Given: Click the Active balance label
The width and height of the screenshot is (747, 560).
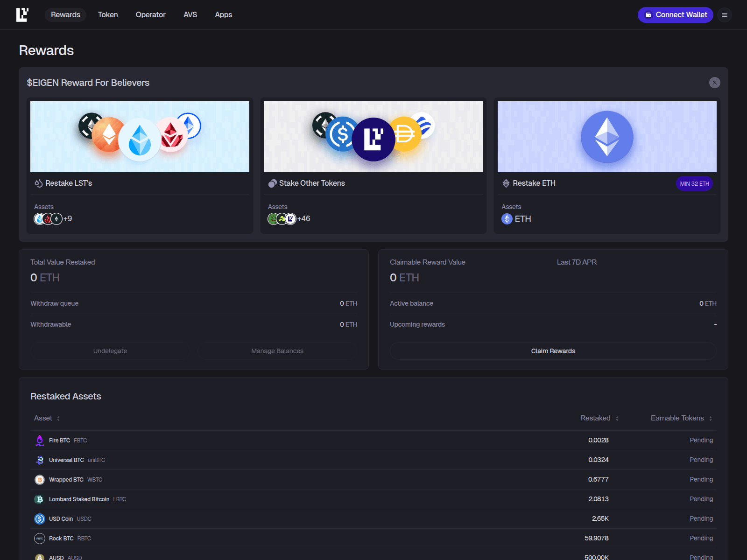Looking at the screenshot, I should click(411, 303).
